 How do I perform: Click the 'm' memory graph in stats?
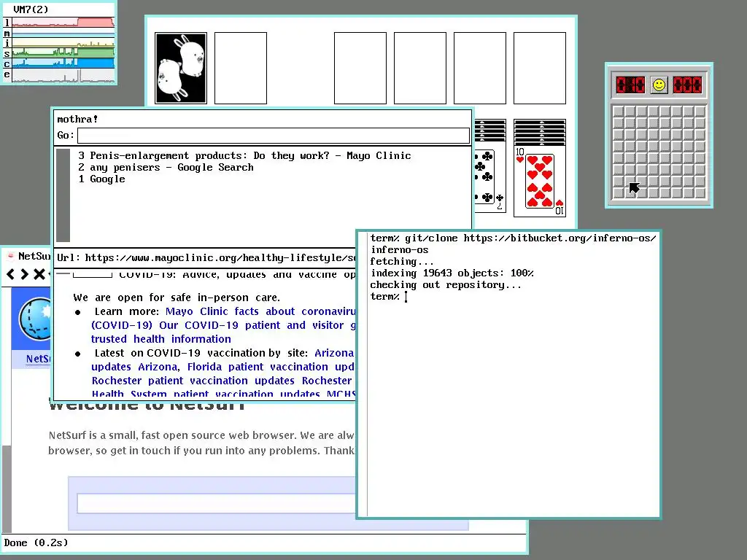tap(63, 33)
